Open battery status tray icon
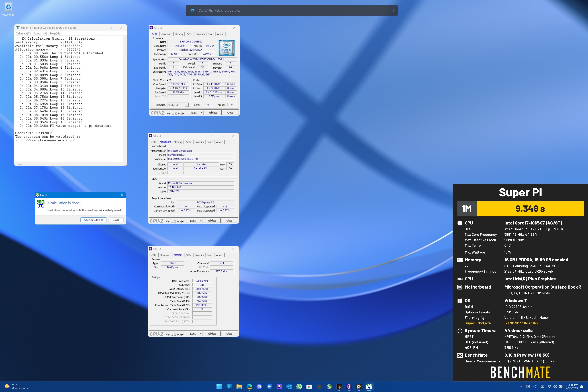This screenshot has height=392, width=588. 561,387
